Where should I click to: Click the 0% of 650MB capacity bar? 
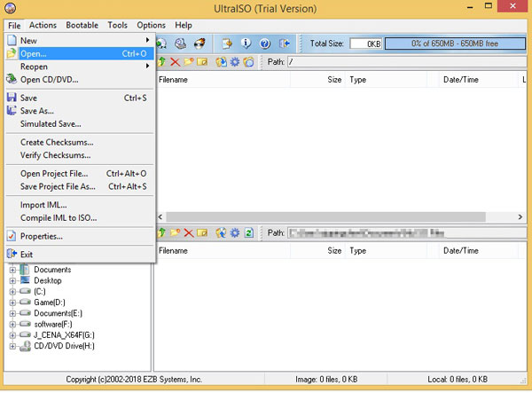coord(455,43)
